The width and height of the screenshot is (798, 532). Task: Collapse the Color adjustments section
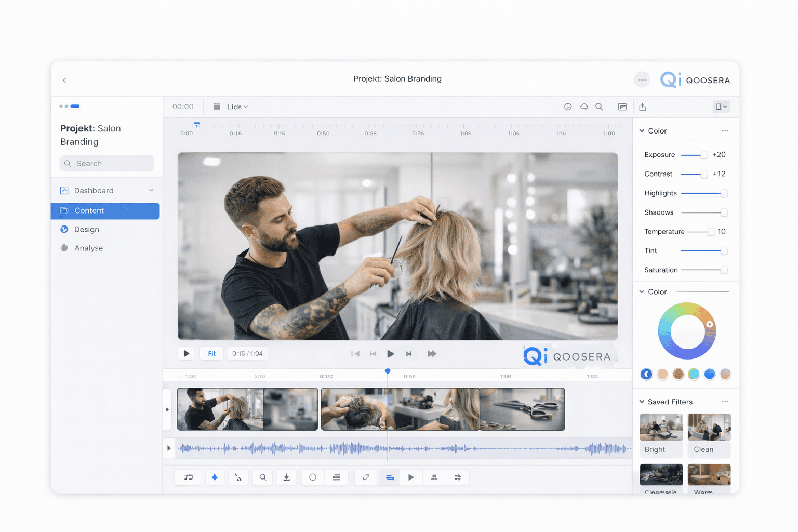tap(642, 131)
